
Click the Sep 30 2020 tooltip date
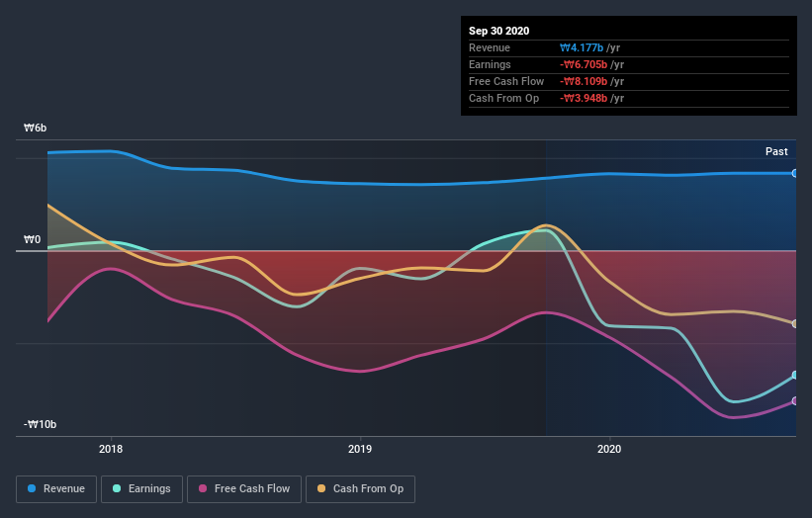pos(498,31)
